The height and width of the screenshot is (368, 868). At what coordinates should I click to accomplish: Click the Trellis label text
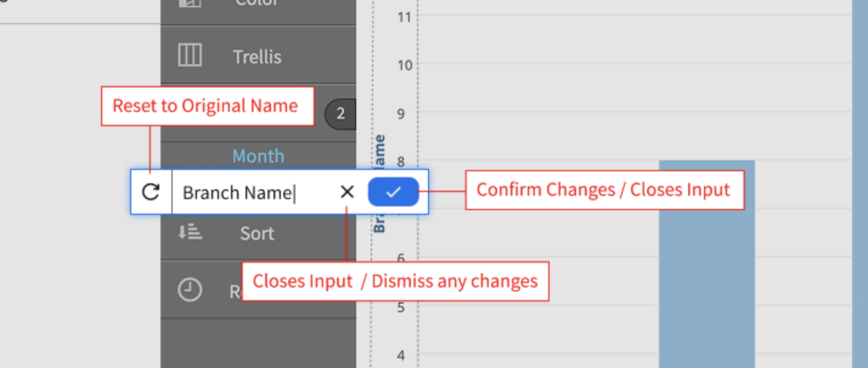click(257, 56)
